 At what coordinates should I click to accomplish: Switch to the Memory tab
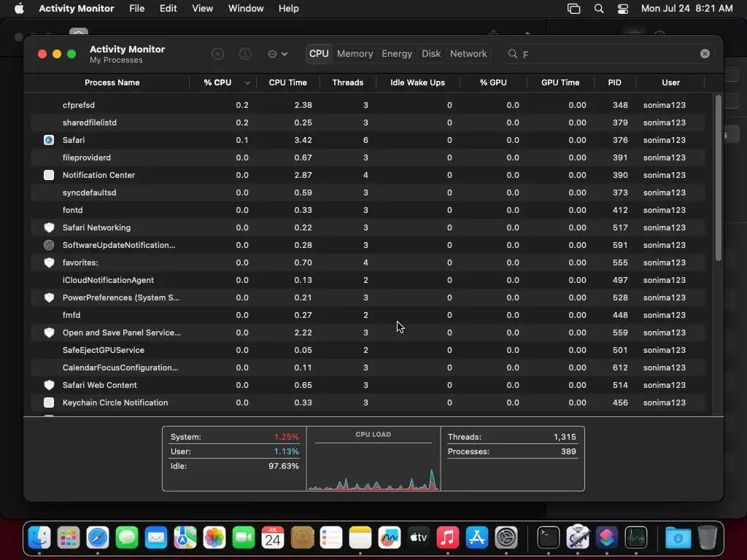click(x=355, y=54)
